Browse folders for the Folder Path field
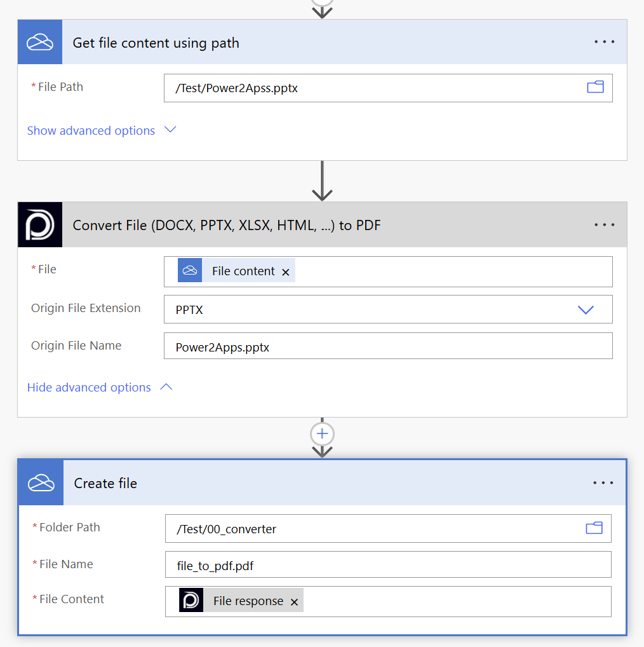The height and width of the screenshot is (647, 644). pyautogui.click(x=594, y=528)
